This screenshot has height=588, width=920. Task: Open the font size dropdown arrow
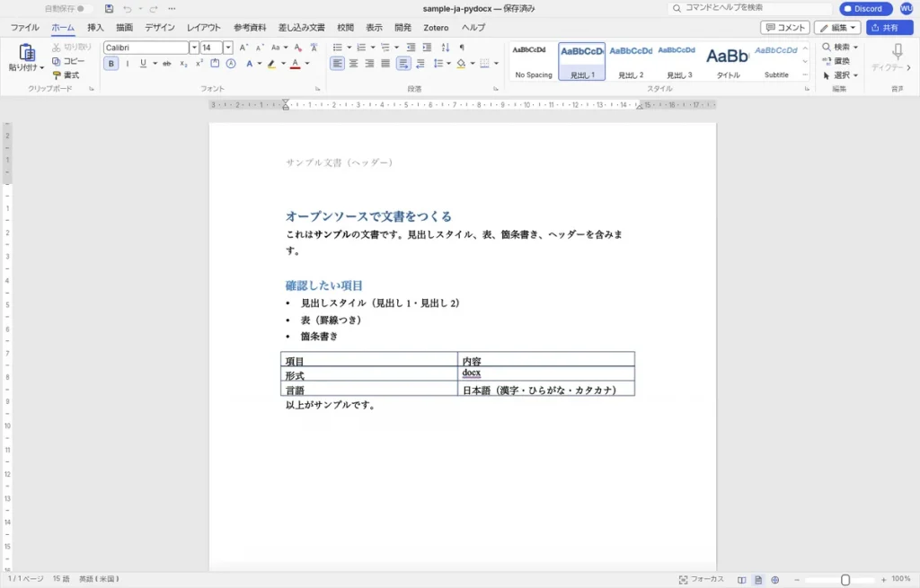click(x=227, y=48)
